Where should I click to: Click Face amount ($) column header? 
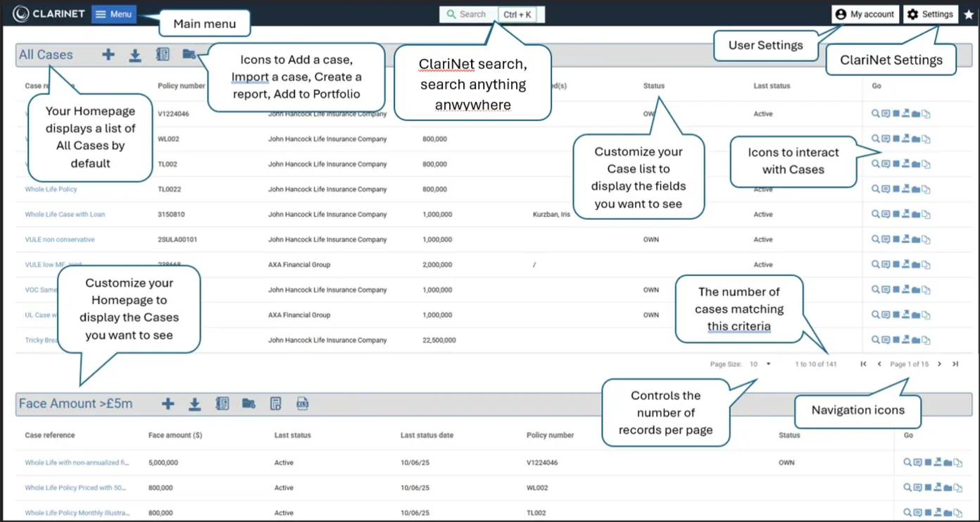tap(175, 435)
